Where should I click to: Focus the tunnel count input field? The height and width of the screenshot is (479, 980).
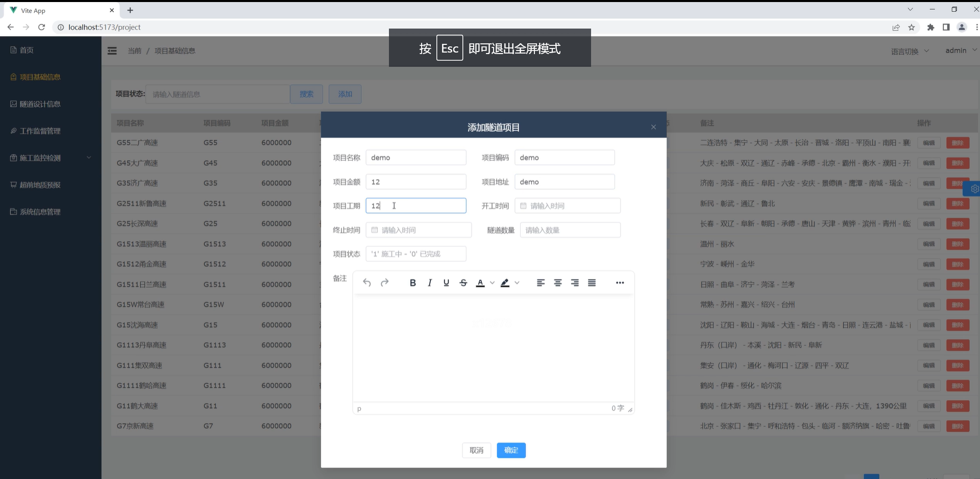570,230
